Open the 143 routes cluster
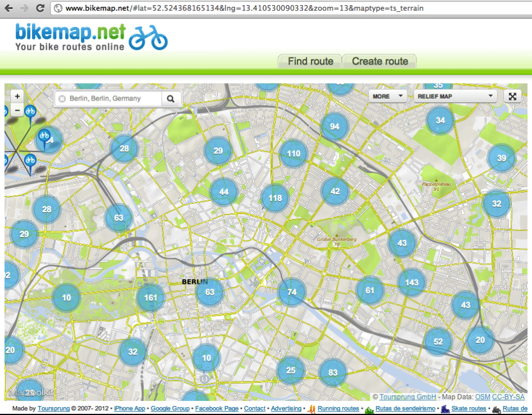 click(x=412, y=282)
